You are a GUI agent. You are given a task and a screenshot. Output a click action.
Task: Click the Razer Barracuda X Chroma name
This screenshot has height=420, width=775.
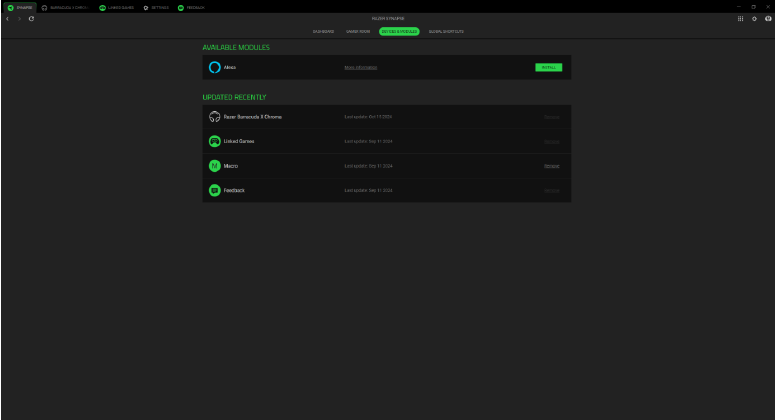253,117
